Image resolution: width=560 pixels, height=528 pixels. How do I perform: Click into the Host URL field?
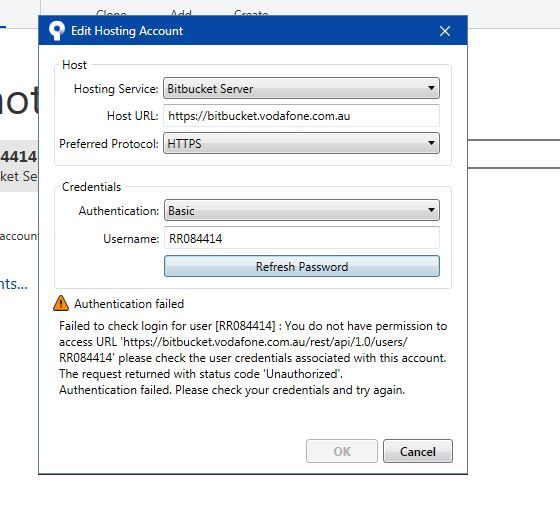tap(301, 116)
